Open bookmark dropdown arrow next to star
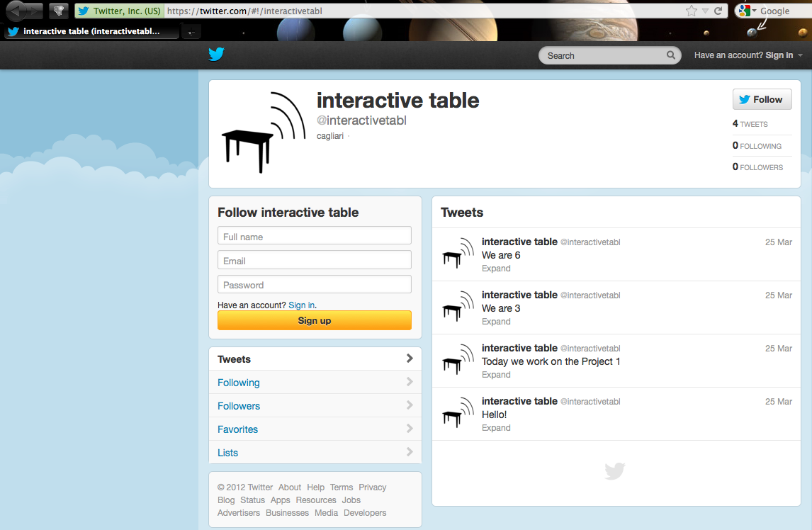Image resolution: width=812 pixels, height=530 pixels. click(705, 11)
